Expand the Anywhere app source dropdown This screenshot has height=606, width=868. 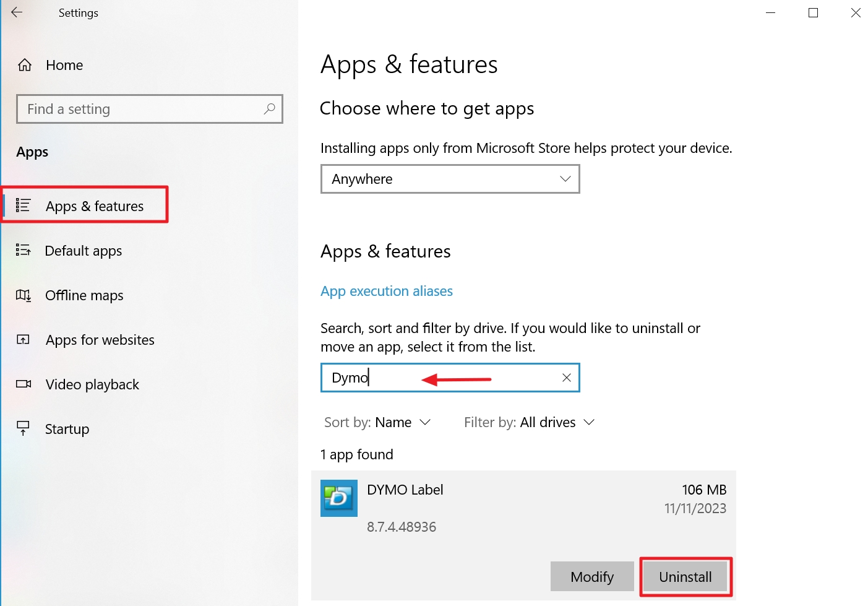[450, 179]
